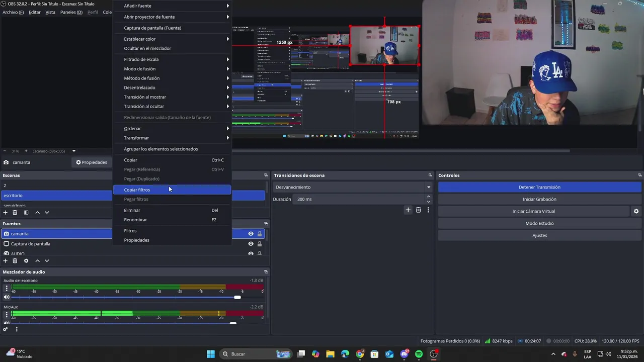This screenshot has height=362, width=644.
Task: Move scene down with Escenas down arrow
Action: pos(47,213)
